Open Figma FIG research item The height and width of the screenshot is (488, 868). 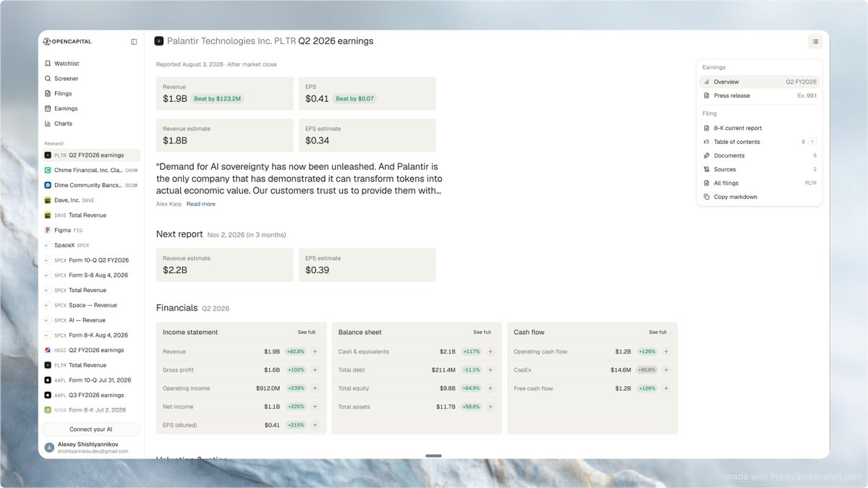90,231
